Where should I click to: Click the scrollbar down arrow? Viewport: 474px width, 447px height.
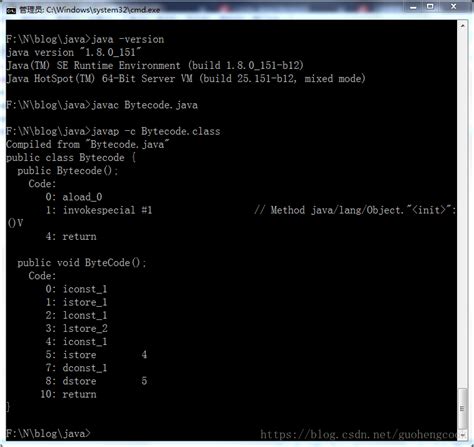coord(462,434)
